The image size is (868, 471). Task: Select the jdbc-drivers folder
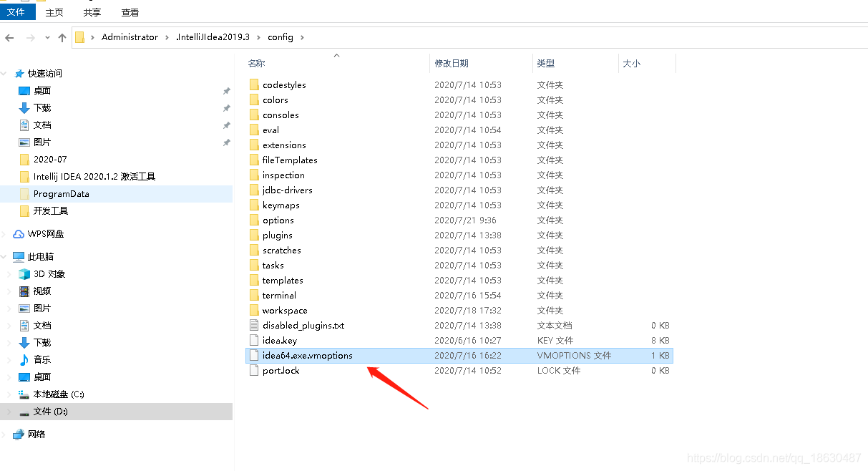tap(287, 190)
